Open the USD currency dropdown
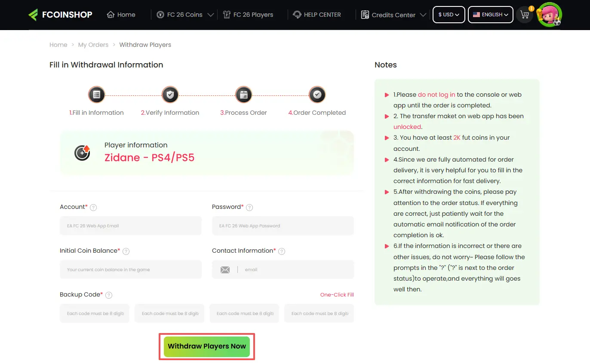 [449, 14]
